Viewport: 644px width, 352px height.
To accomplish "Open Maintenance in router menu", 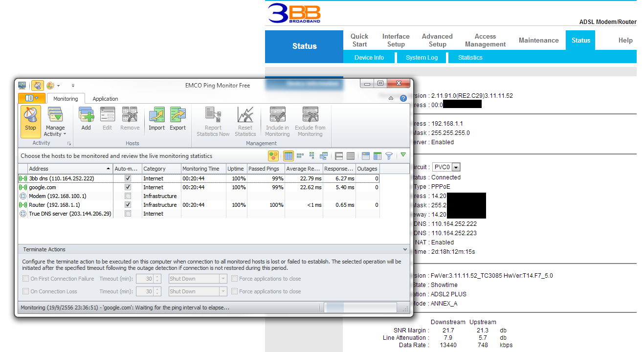I will pos(539,41).
